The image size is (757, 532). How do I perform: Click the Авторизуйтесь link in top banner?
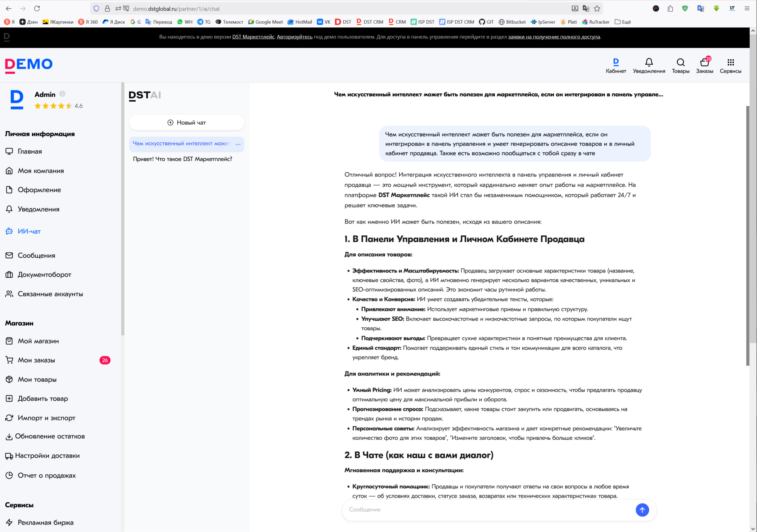295,37
